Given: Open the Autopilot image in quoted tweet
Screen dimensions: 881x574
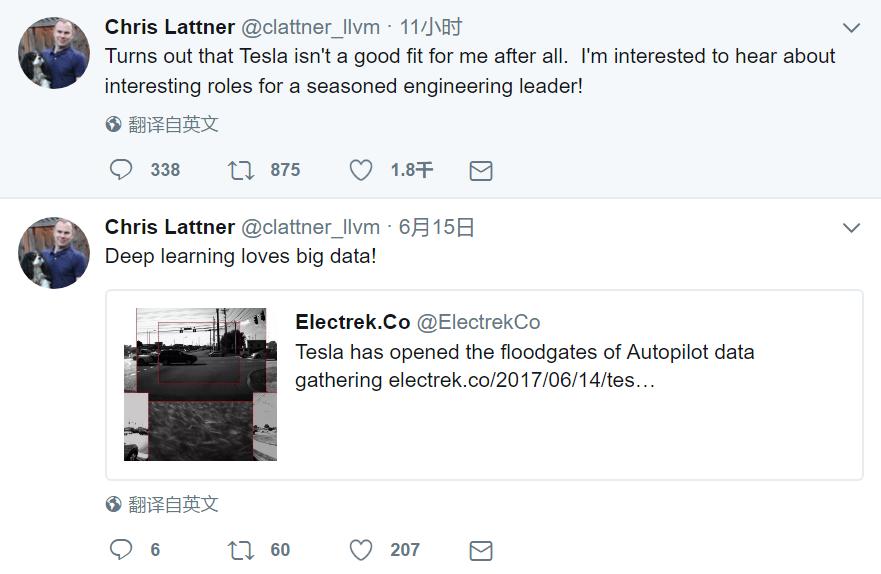Looking at the screenshot, I should [x=200, y=384].
